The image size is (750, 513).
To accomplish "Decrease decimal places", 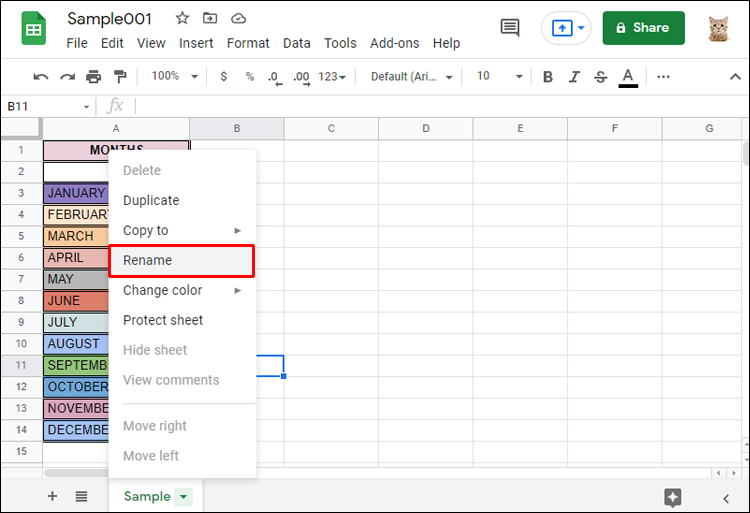I will [275, 77].
